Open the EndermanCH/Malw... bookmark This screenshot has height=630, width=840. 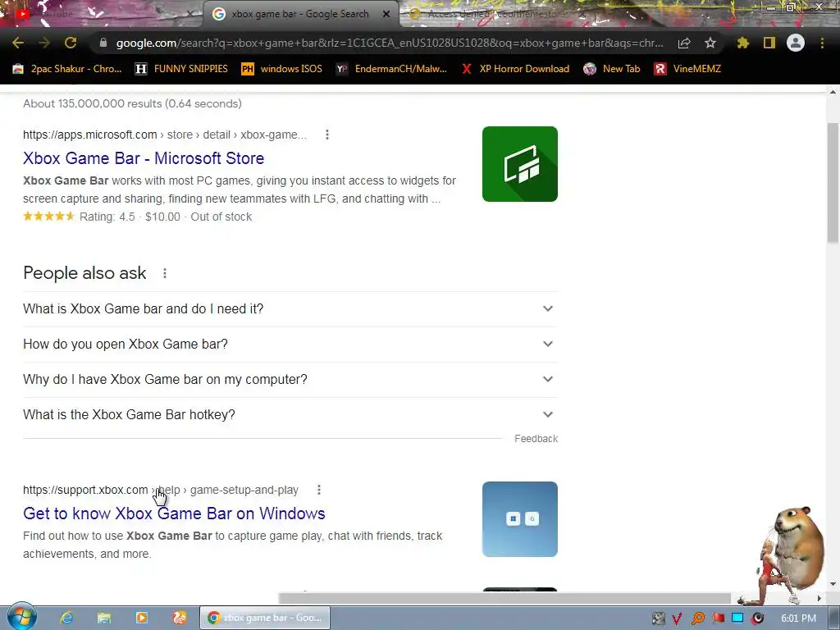pos(391,69)
